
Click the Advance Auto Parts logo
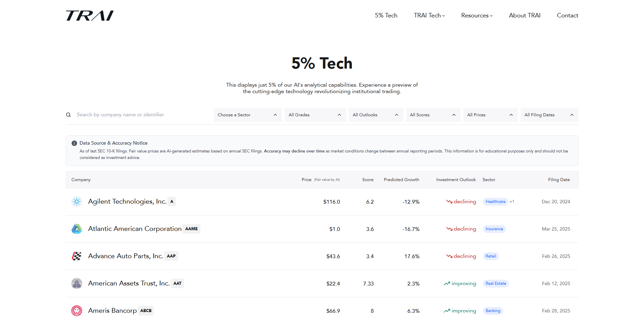tap(77, 256)
